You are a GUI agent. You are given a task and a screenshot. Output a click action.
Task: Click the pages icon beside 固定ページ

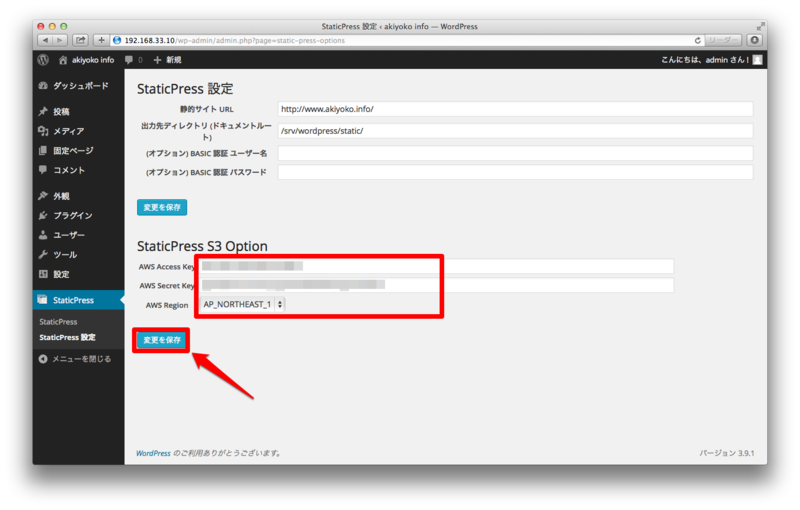43,150
